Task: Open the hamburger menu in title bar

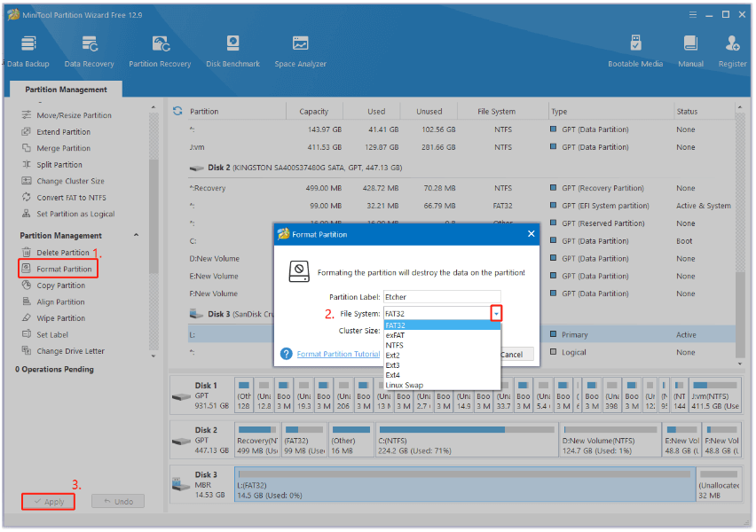Action: coord(693,14)
